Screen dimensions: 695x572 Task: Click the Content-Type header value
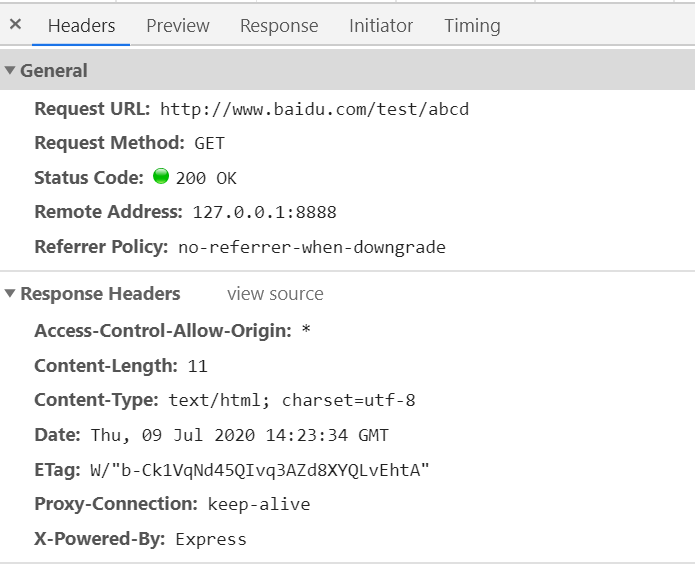292,400
